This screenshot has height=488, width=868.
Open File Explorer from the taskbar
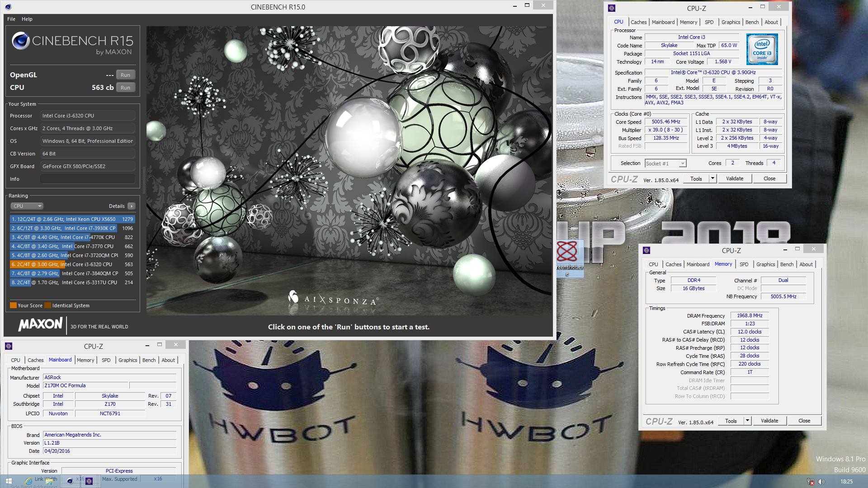click(49, 481)
